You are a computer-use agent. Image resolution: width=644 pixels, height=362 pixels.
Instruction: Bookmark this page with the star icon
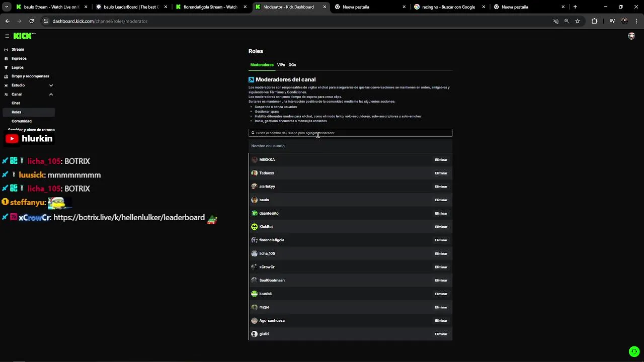pyautogui.click(x=578, y=21)
